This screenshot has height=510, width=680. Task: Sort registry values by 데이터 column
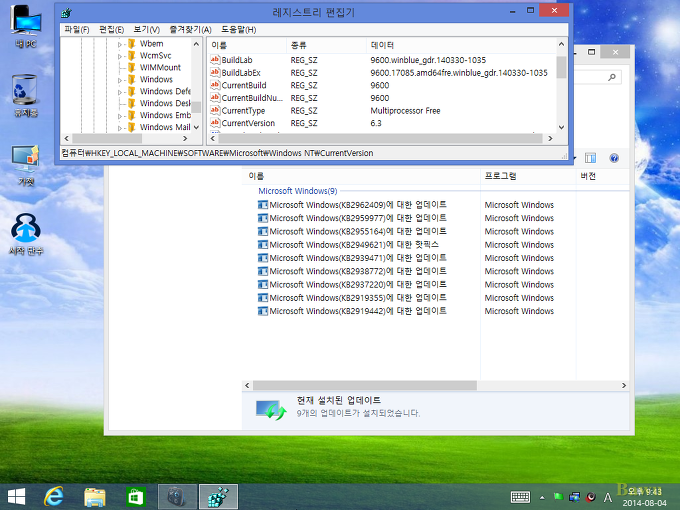[461, 45]
